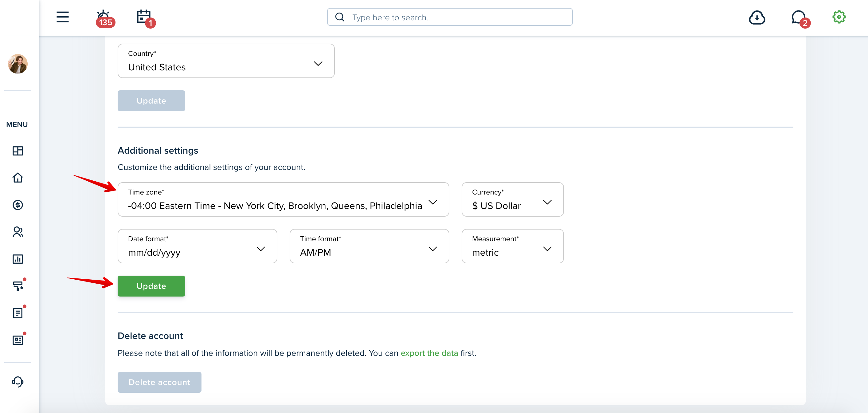
Task: Open the people contacts icon in sidebar
Action: point(18,232)
